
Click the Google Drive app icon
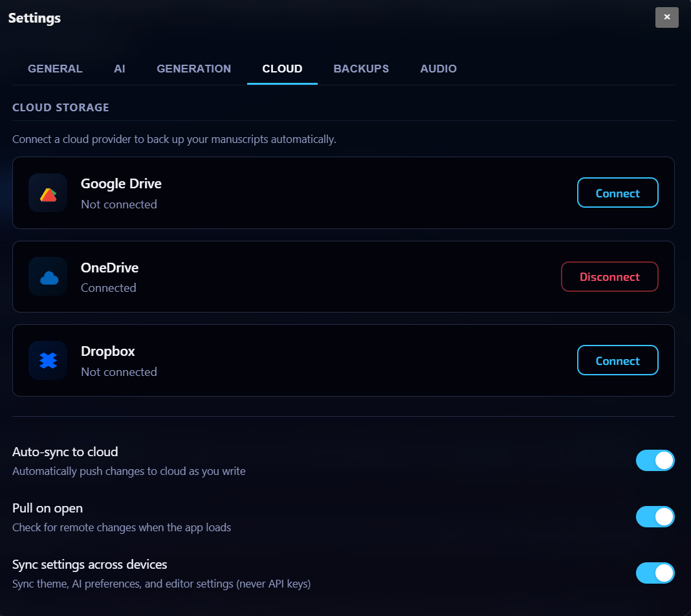(x=47, y=192)
